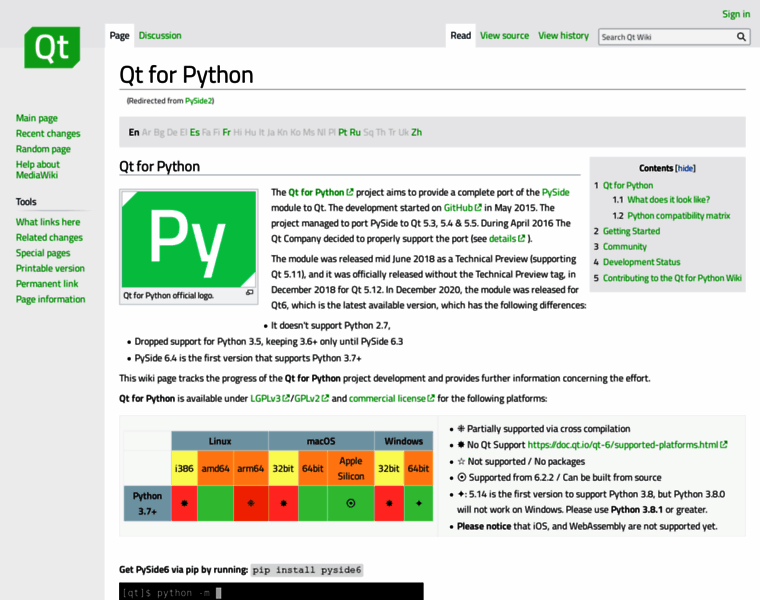Screen dimensions: 760x600
Task: Open the details external link
Action: pyautogui.click(x=507, y=239)
